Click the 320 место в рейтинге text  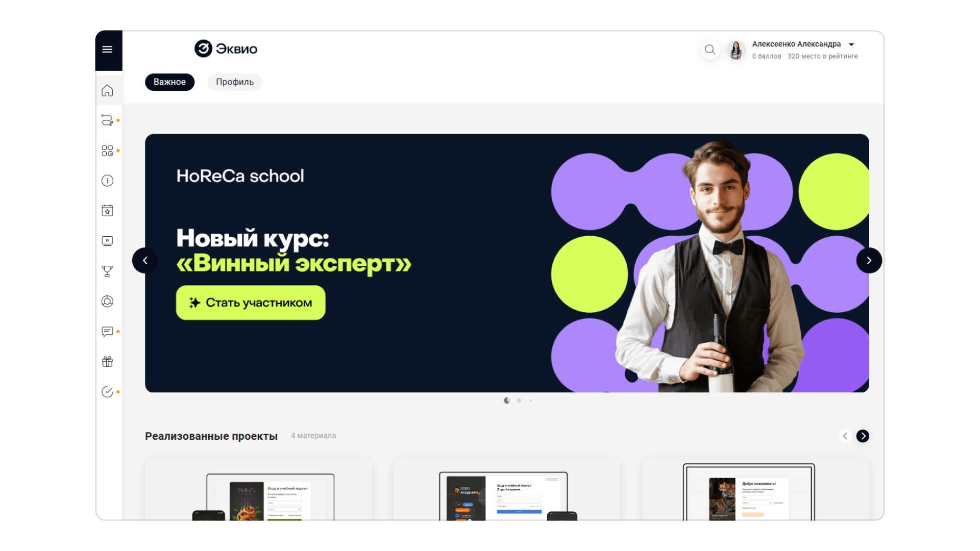pos(822,56)
